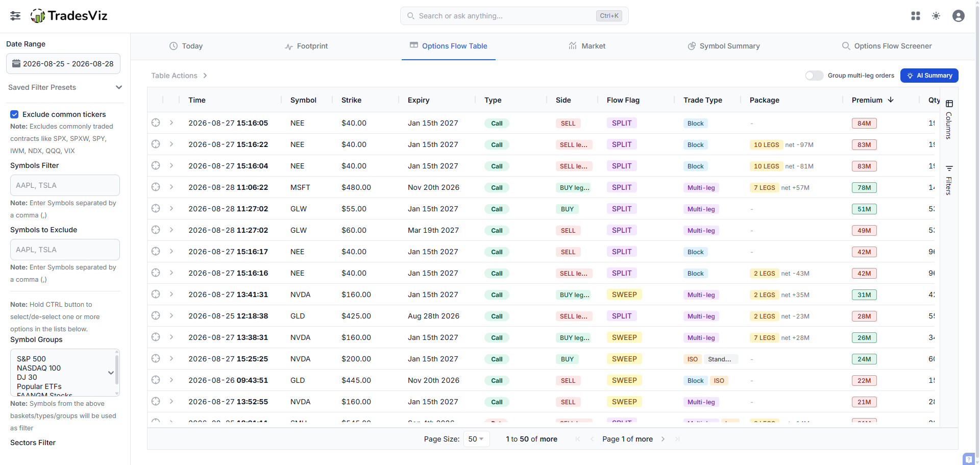Click the circle icon on NVDA $200.00 row
Viewport: 980px width, 465px height.
point(156,358)
